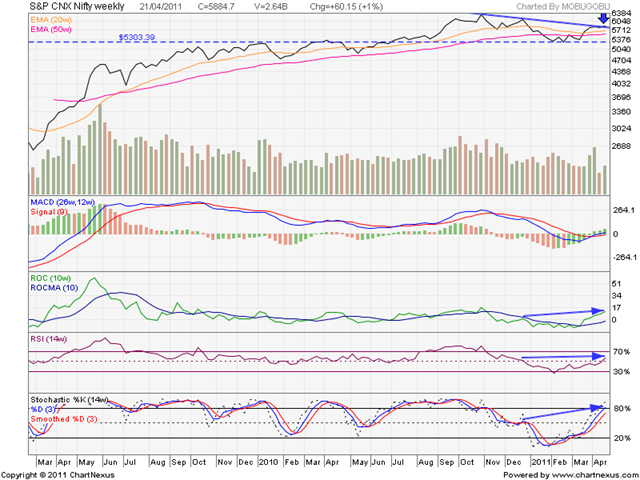The image size is (640, 480).
Task: Click the 'Copyright © 2011 ChartNexus' footer text
Action: [x=58, y=475]
